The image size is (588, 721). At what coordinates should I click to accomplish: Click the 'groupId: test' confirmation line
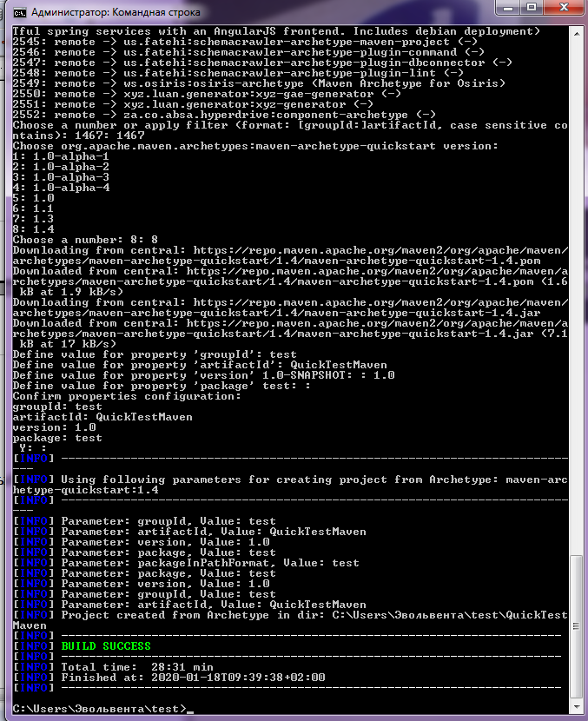tap(57, 407)
